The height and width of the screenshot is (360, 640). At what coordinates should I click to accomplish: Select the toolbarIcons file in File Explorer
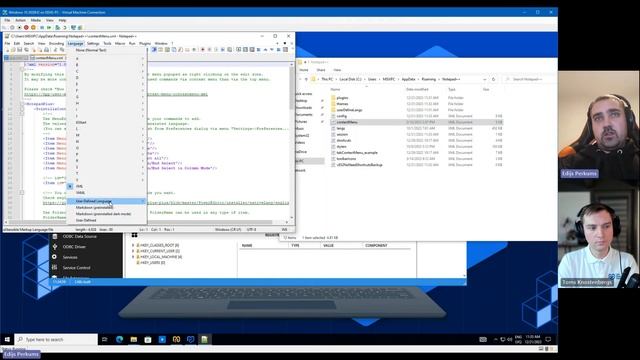[346, 159]
